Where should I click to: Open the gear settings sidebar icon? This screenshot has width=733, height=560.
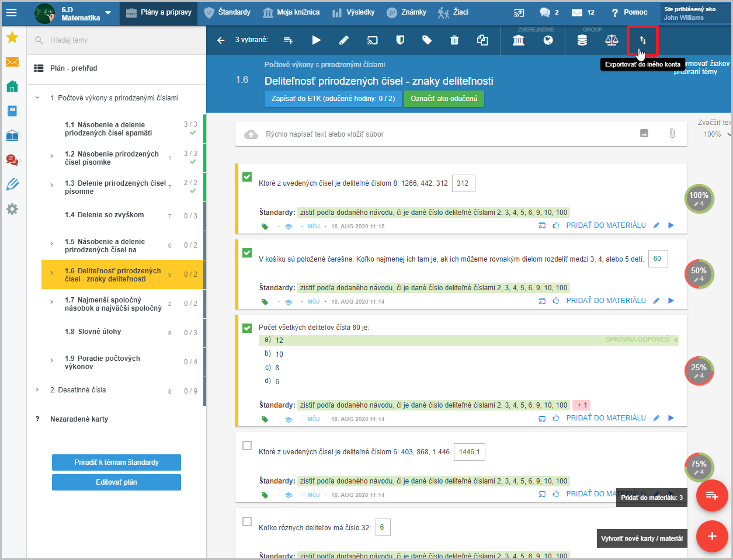(x=12, y=209)
